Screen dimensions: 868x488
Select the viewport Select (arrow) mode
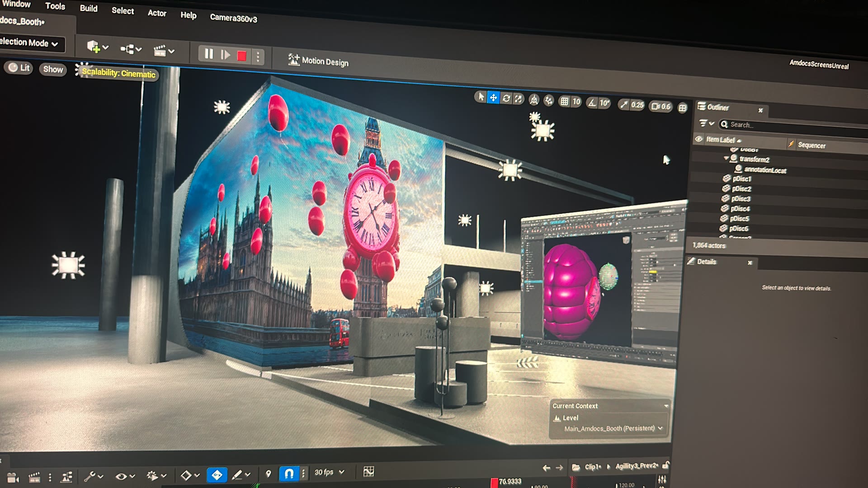click(481, 97)
